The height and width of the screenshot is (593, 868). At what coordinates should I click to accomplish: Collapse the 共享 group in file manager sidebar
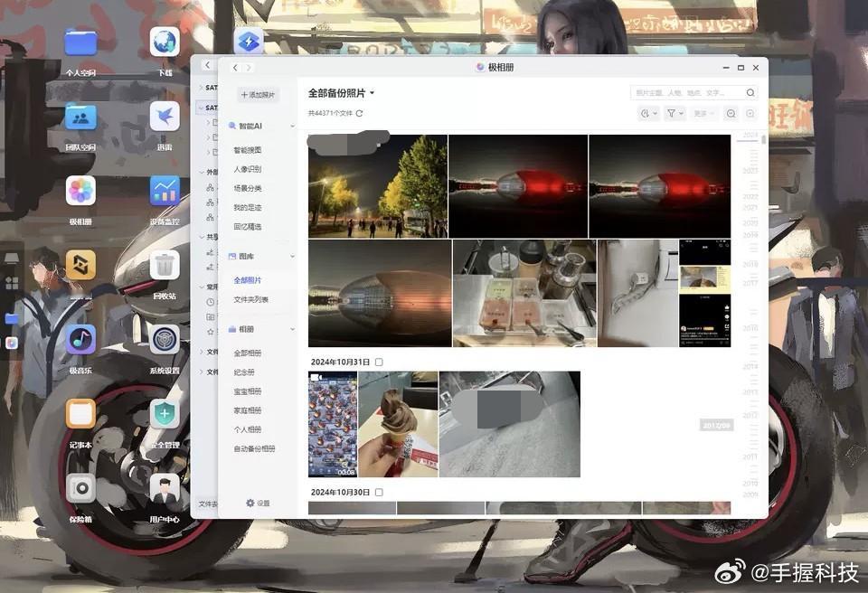pos(202,237)
